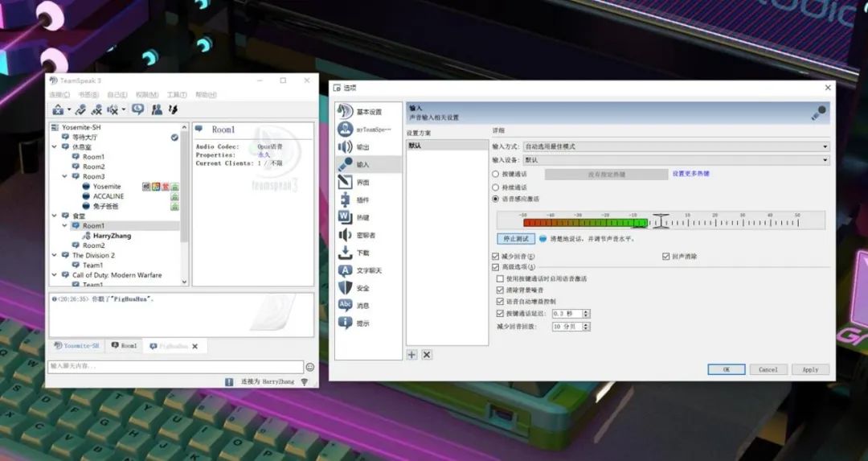Click the voice activation level slider handle
This screenshot has width=868, height=461.
pyautogui.click(x=661, y=220)
